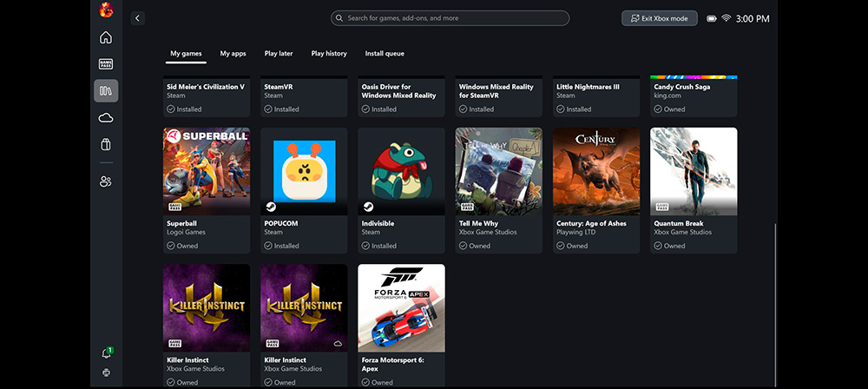
Task: Open notifications bell with badge
Action: [106, 353]
